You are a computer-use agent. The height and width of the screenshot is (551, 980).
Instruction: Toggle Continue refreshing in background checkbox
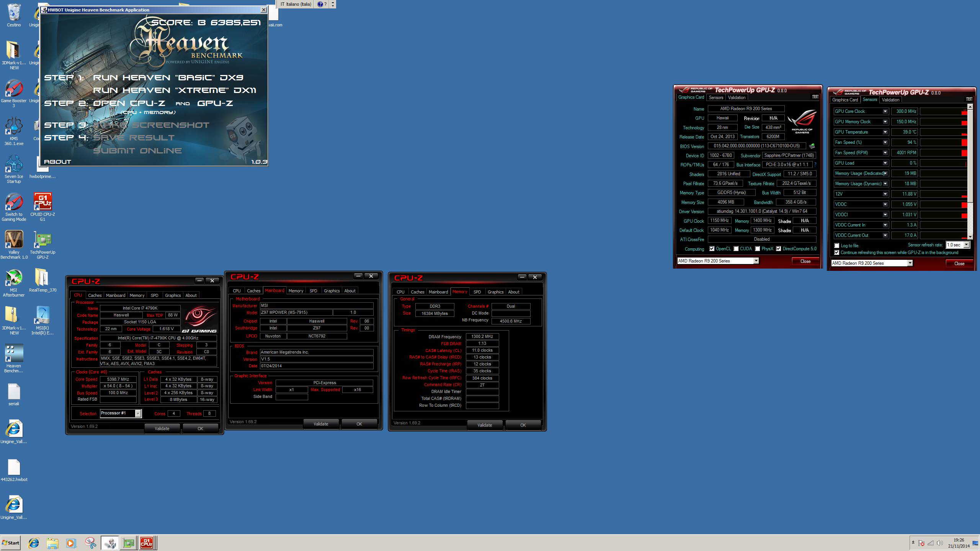(837, 253)
